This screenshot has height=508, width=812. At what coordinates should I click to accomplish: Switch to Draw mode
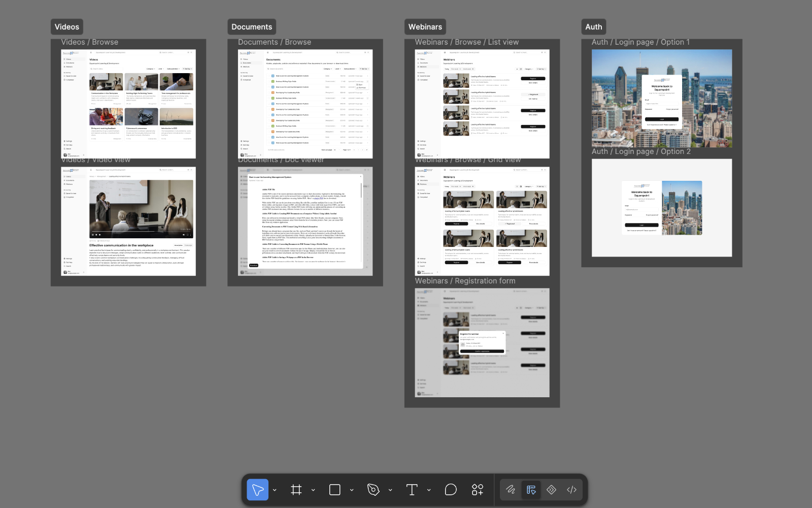tap(511, 490)
